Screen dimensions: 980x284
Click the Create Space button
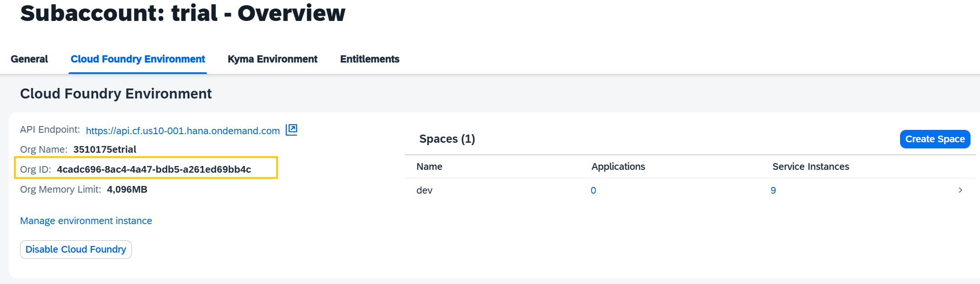pos(935,139)
